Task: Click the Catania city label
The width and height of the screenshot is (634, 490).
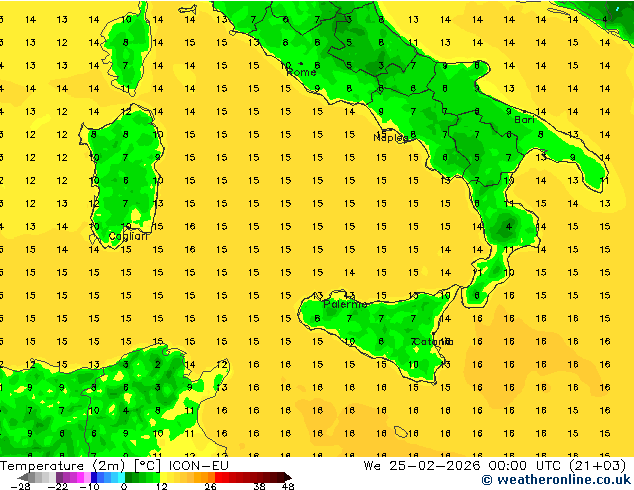Action: 433,342
